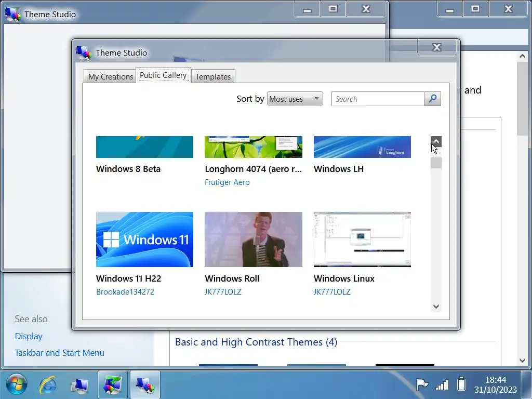Click in the gallery Search field

(378, 99)
